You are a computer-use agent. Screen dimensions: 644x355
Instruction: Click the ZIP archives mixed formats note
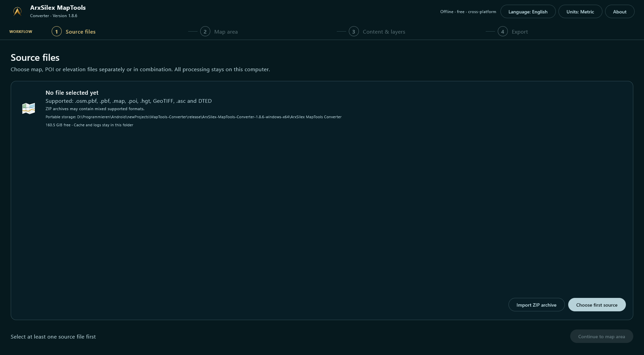(95, 109)
